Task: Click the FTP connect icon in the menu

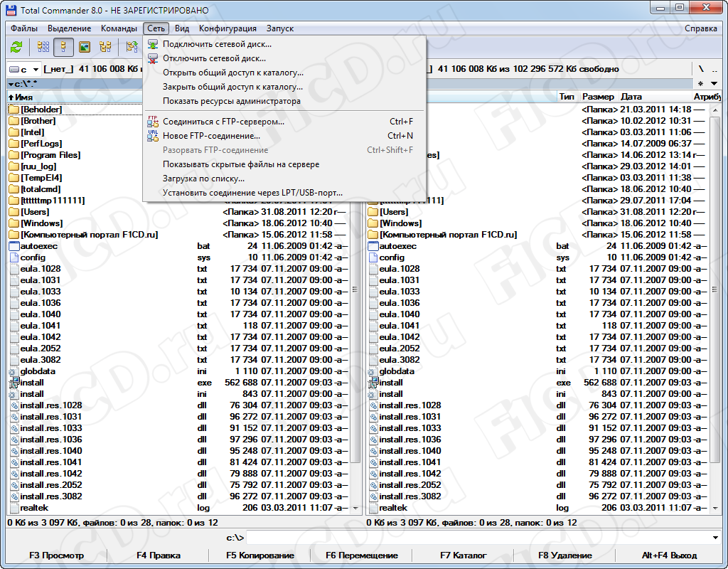Action: tap(153, 122)
